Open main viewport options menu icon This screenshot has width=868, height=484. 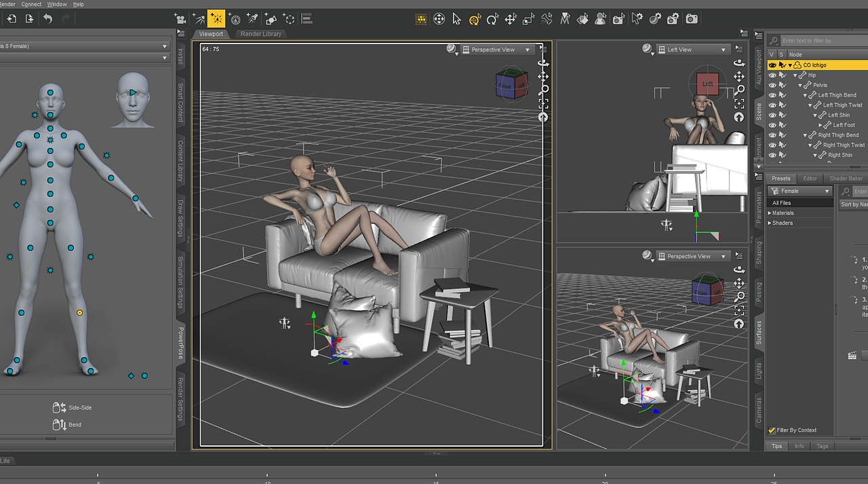click(543, 50)
